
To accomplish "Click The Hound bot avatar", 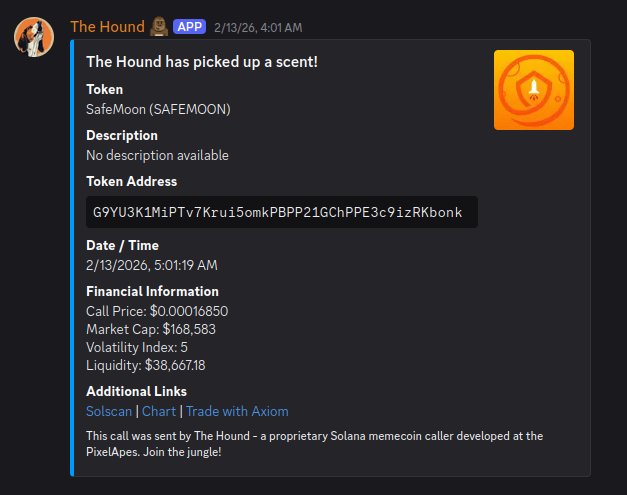I will tap(33, 36).
